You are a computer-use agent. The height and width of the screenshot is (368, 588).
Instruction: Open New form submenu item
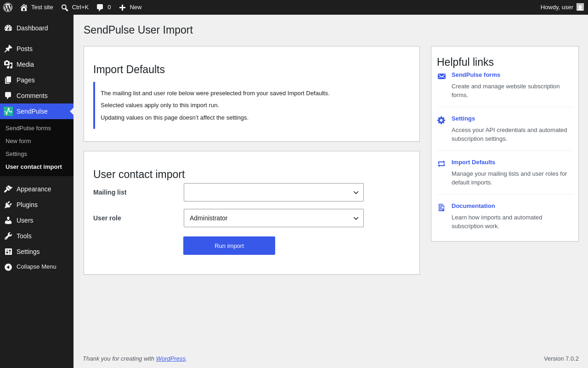18,141
